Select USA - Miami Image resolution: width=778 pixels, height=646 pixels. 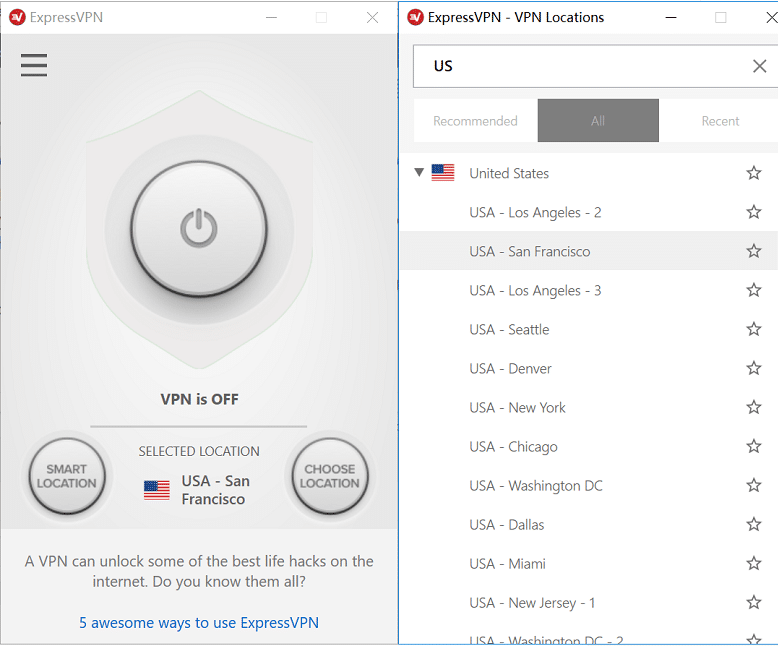589,564
